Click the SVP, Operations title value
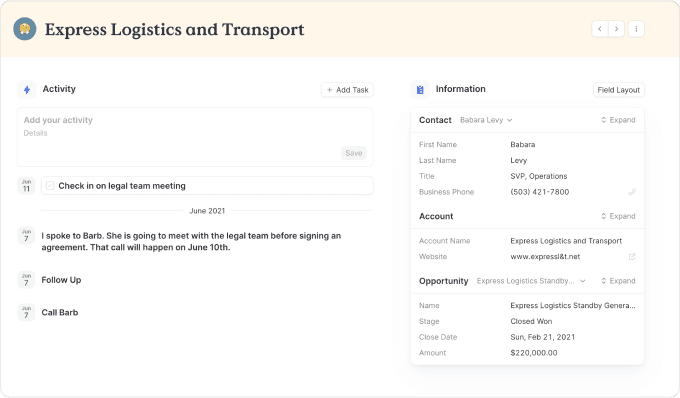The height and width of the screenshot is (398, 680). pos(539,176)
